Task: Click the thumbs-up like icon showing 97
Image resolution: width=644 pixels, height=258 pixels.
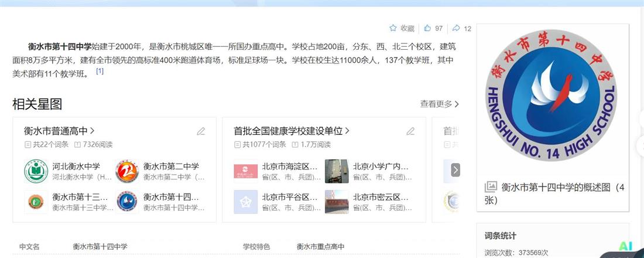Action: coord(427,28)
